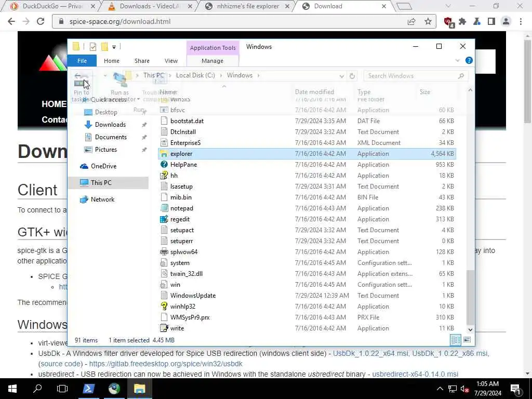
Task: Select the bootstat.dat file row
Action: click(307, 121)
